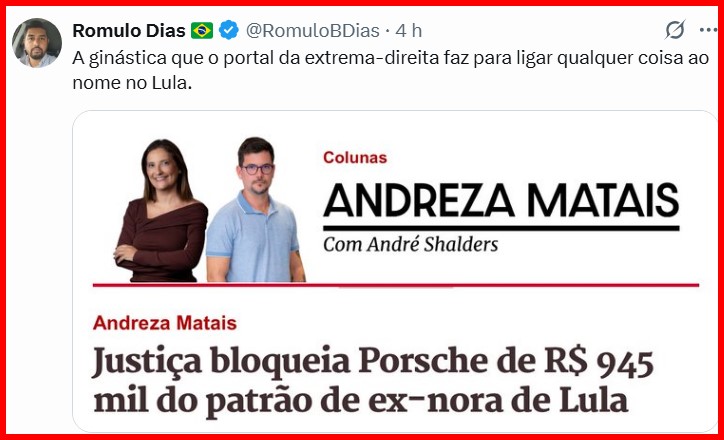Click the Brazil flag emoji
Image resolution: width=724 pixels, height=440 pixels.
(x=202, y=30)
